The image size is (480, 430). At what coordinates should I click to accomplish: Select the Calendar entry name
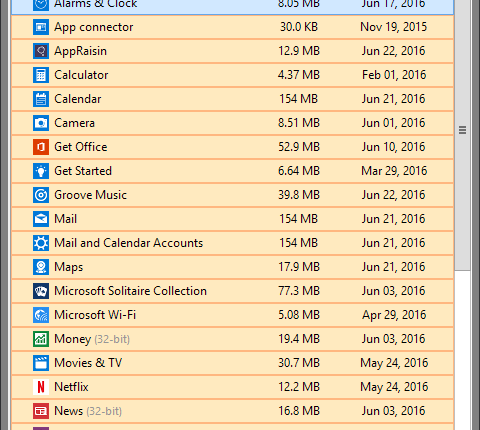click(x=78, y=99)
